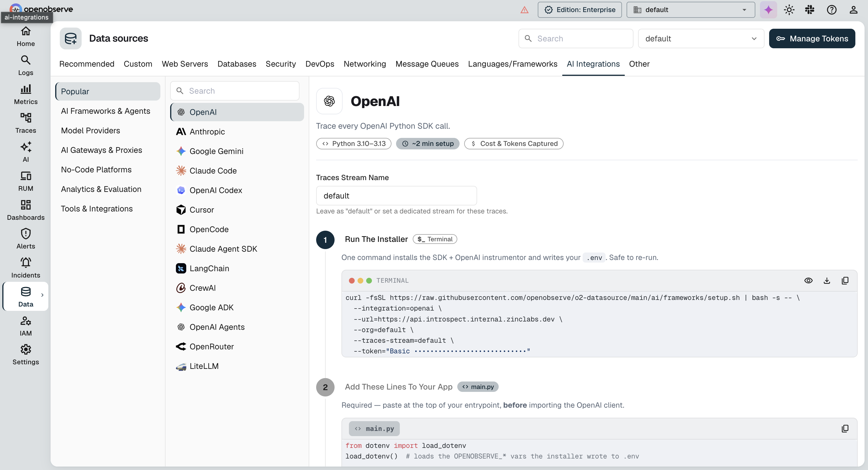Select LiteLLM integration
This screenshot has height=470, width=868.
point(237,366)
